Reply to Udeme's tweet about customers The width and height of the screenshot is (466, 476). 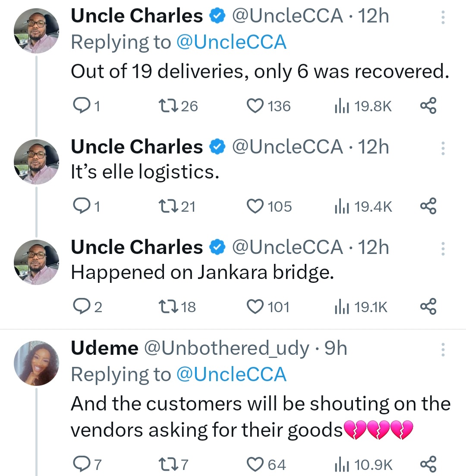80,465
